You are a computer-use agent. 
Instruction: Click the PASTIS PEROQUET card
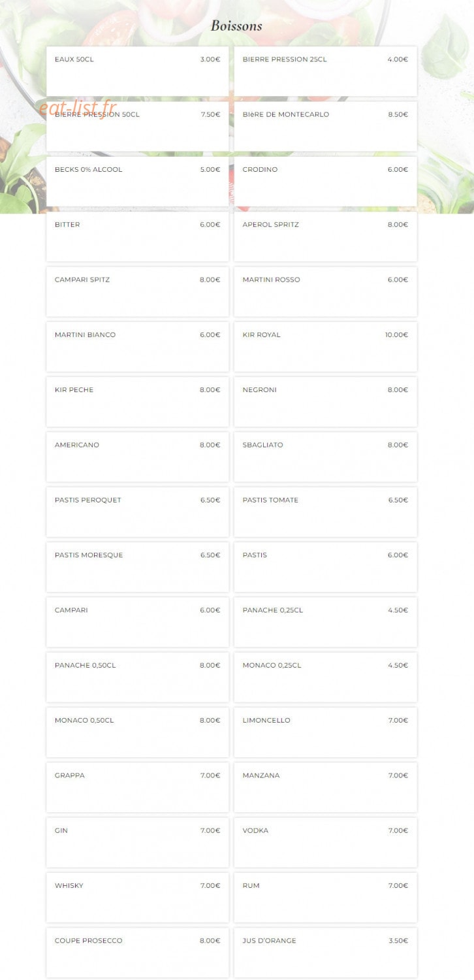[x=138, y=512]
